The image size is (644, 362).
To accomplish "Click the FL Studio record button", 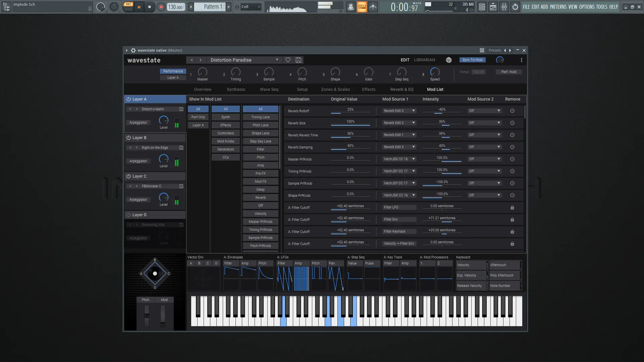I will (161, 7).
